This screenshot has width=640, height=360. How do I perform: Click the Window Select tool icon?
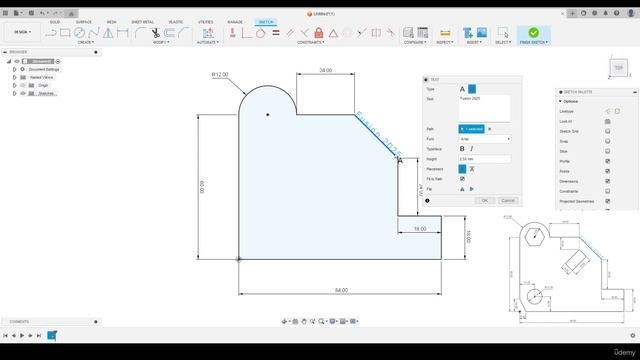click(x=503, y=33)
